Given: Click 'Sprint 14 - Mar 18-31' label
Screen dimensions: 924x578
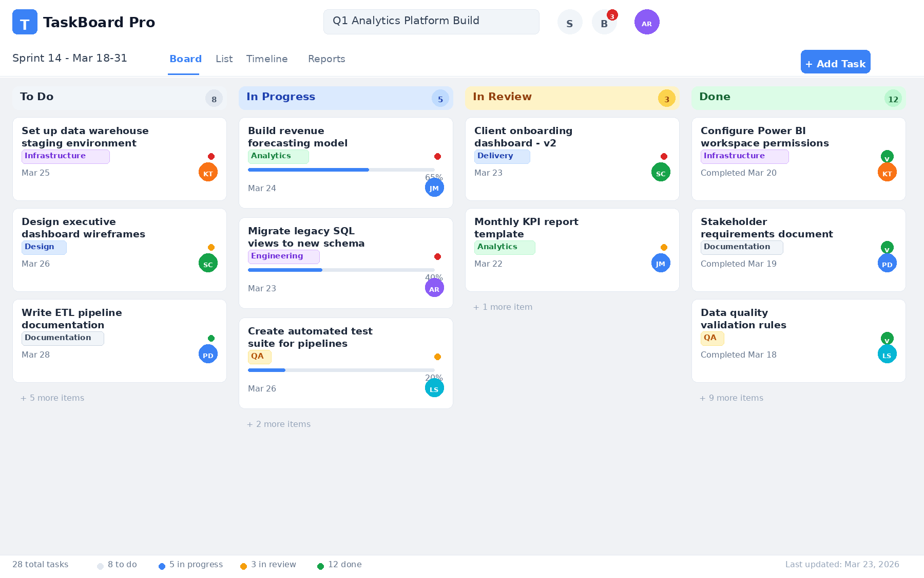Looking at the screenshot, I should coord(70,58).
